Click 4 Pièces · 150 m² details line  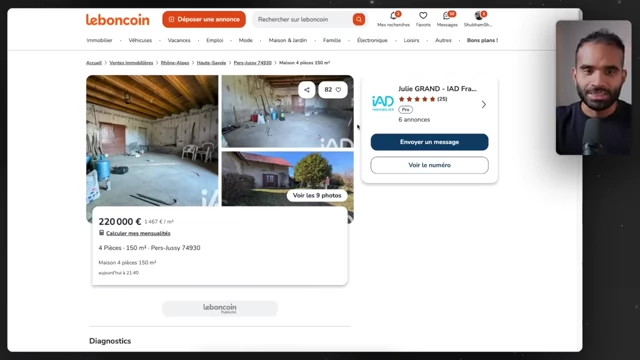pos(149,248)
